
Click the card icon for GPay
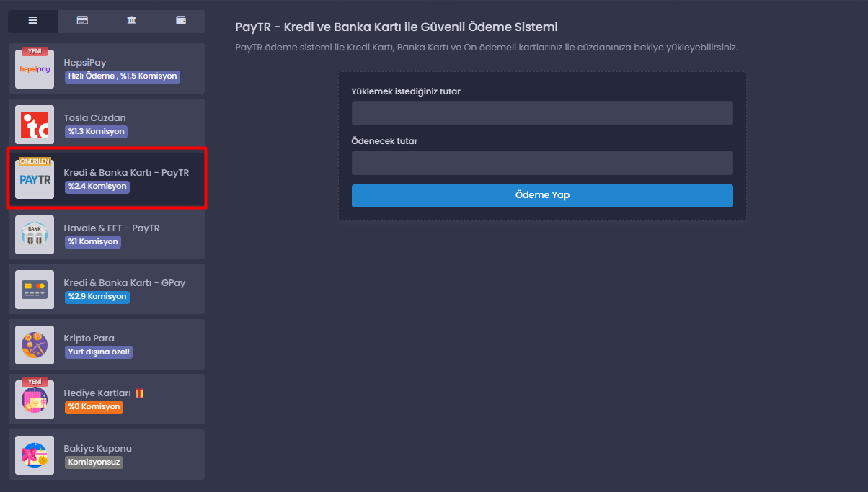coord(35,290)
